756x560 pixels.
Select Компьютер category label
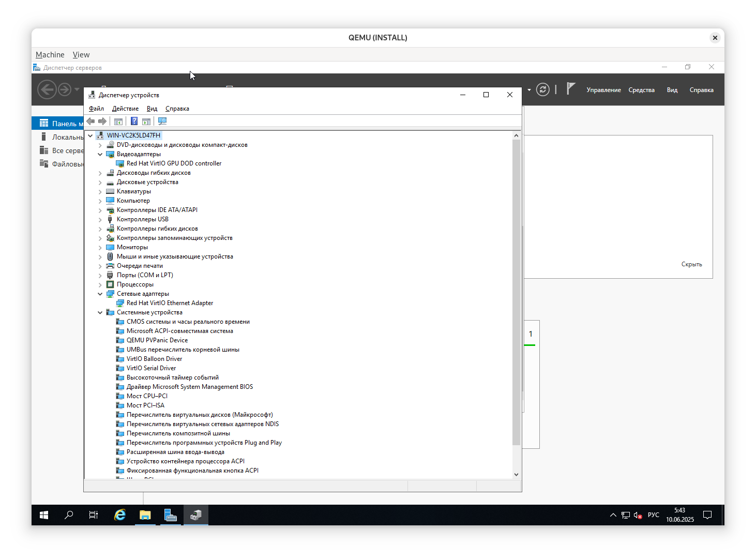coord(133,201)
